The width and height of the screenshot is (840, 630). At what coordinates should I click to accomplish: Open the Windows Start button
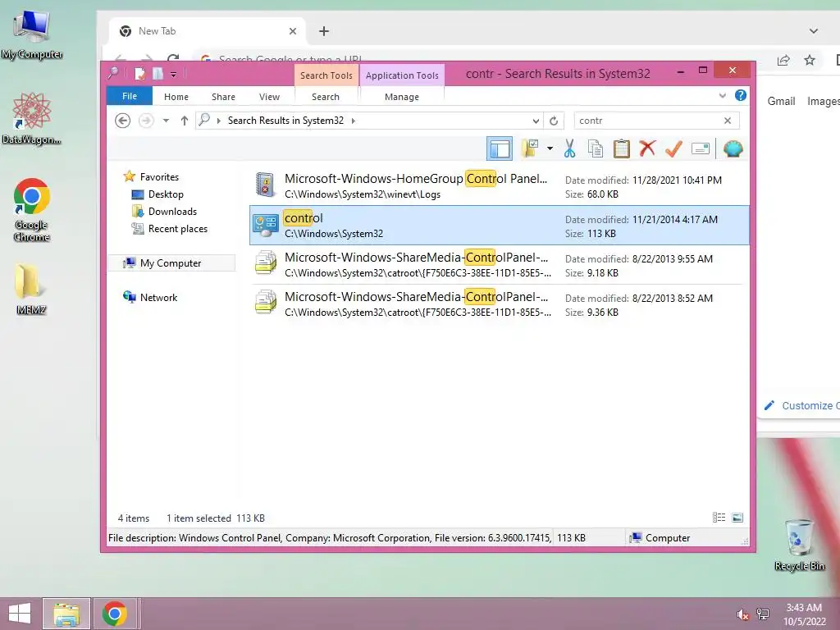(20, 614)
